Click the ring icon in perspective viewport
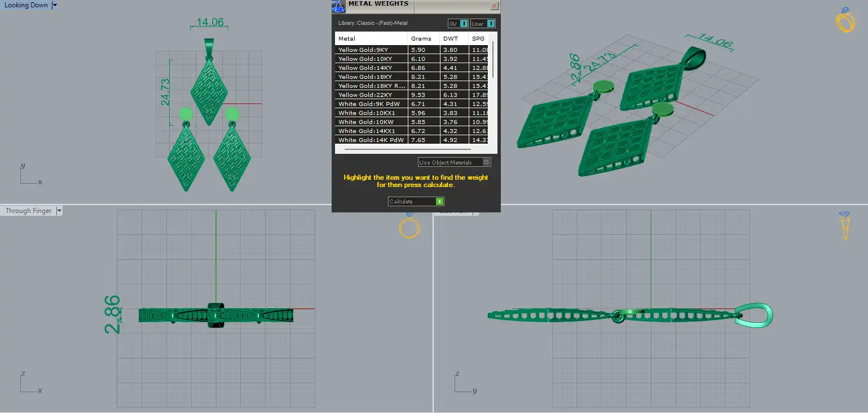The height and width of the screenshot is (413, 868). click(x=845, y=20)
